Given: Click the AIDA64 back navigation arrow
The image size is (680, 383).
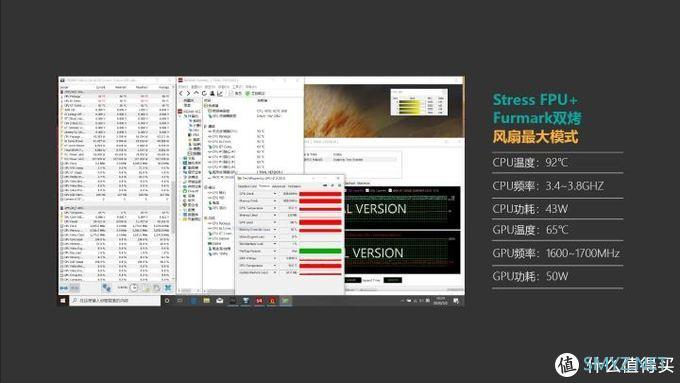Looking at the screenshot, I should [x=181, y=93].
